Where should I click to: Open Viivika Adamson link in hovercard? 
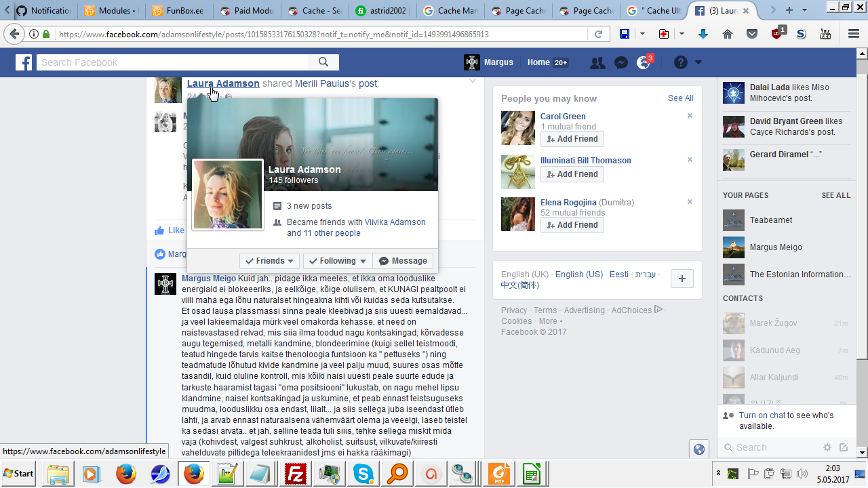pos(395,222)
